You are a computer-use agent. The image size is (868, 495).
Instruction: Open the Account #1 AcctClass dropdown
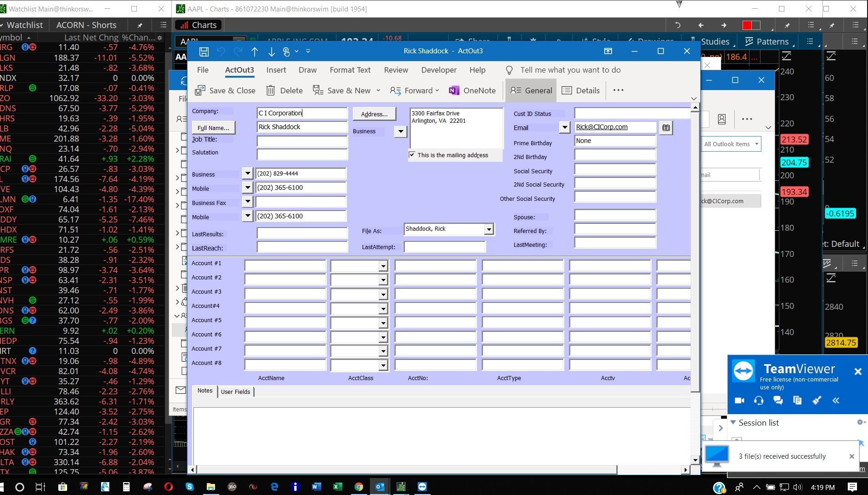coord(383,266)
